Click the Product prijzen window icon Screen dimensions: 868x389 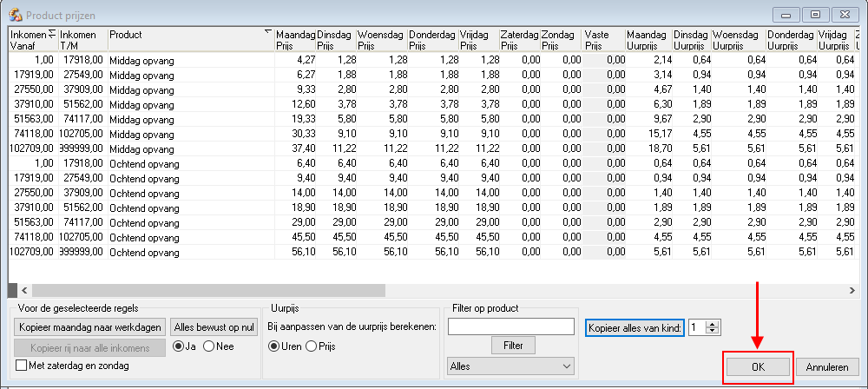[15, 14]
